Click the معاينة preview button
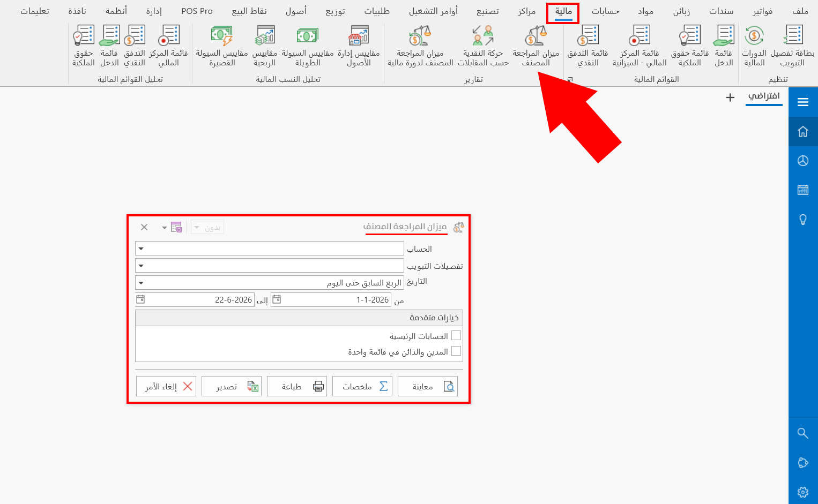Screen dimensions: 818x504 pyautogui.click(x=428, y=386)
